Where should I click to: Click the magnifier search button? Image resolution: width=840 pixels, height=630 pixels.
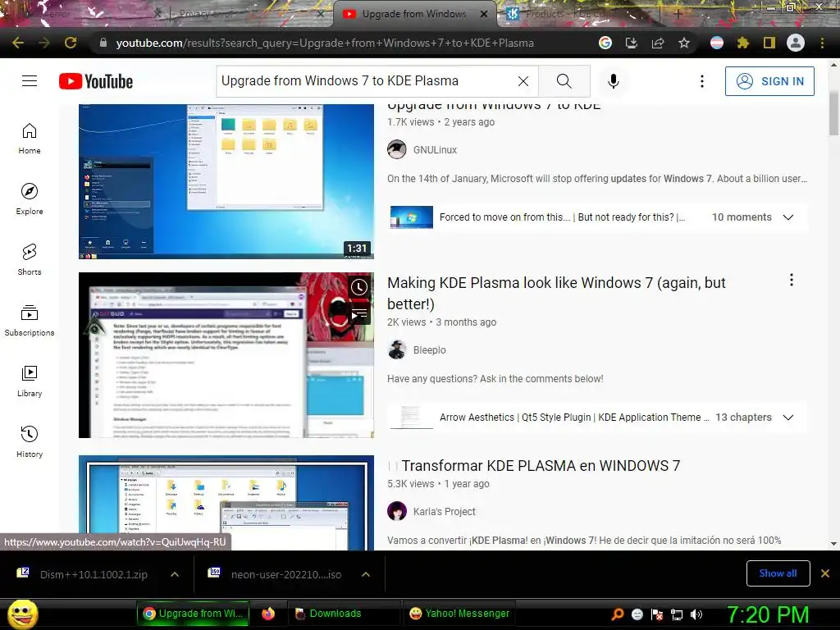[564, 81]
